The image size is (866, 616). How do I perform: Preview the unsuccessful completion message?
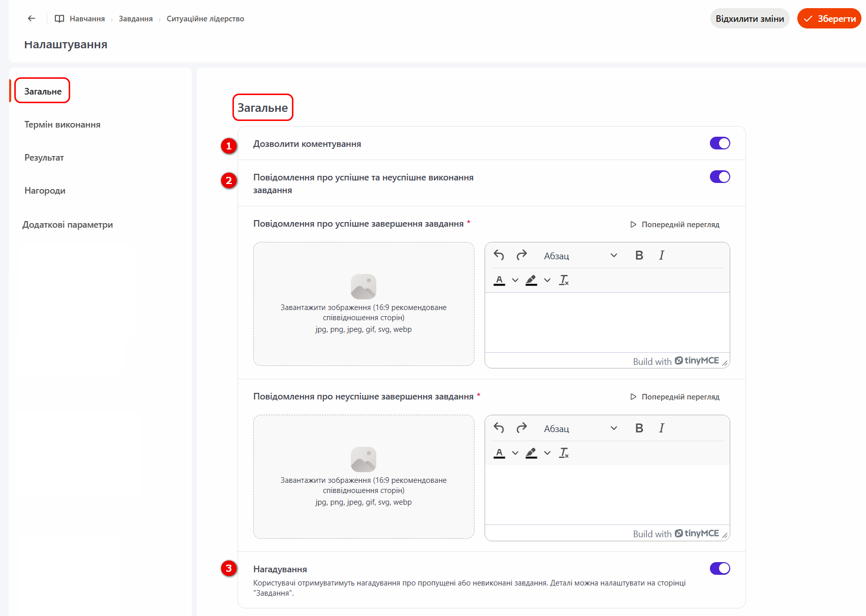(x=675, y=396)
